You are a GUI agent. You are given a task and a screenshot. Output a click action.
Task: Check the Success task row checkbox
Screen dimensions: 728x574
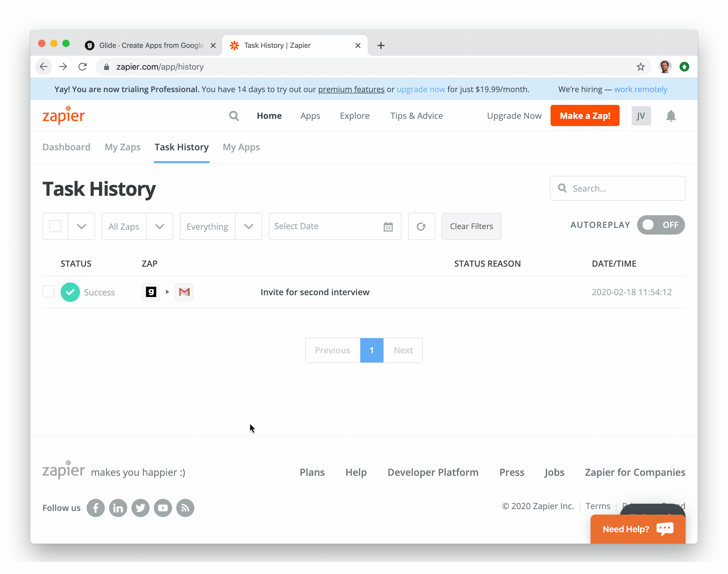48,292
